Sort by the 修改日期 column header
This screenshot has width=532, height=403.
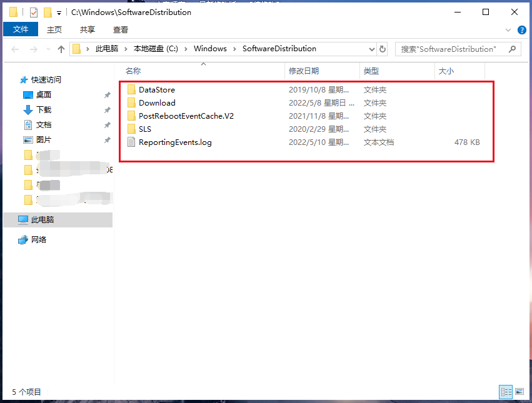point(304,71)
